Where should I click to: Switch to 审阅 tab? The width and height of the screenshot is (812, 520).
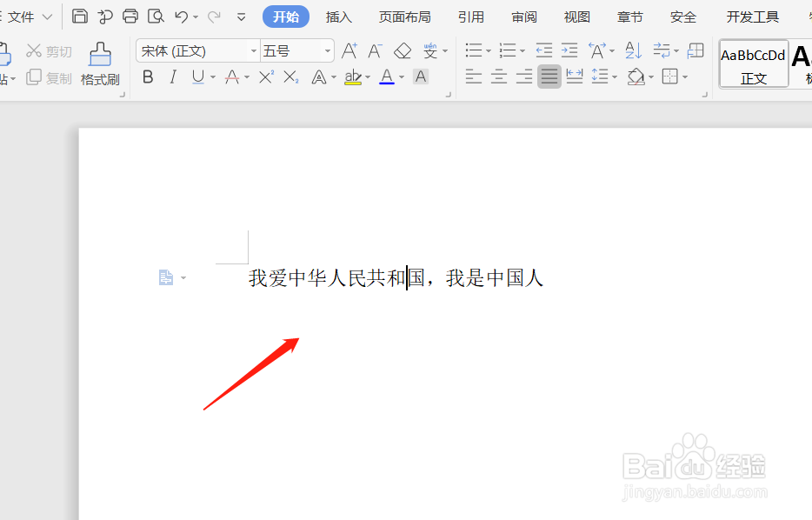[x=524, y=17]
